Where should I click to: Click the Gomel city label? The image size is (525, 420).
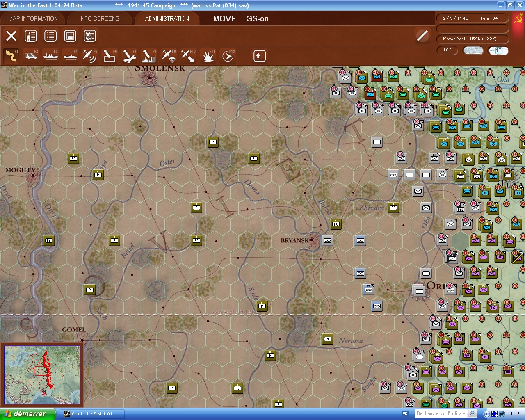[x=74, y=329]
